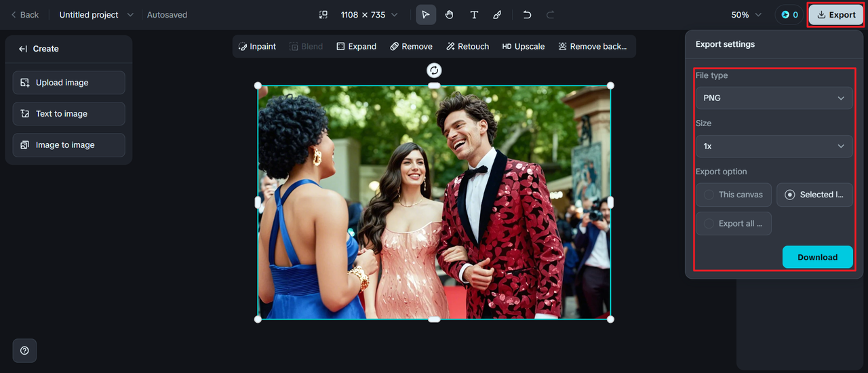Choose the Text tool in toolbar

tap(474, 15)
